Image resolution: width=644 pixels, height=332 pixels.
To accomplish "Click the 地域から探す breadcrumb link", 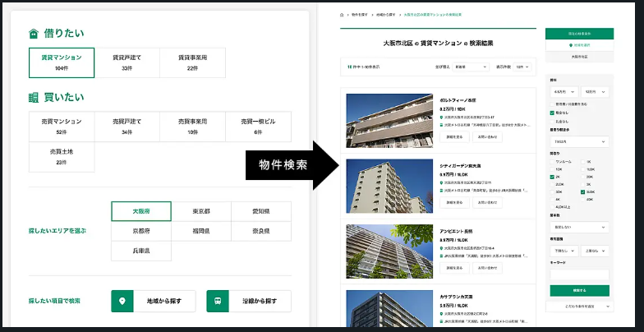I will [385, 15].
